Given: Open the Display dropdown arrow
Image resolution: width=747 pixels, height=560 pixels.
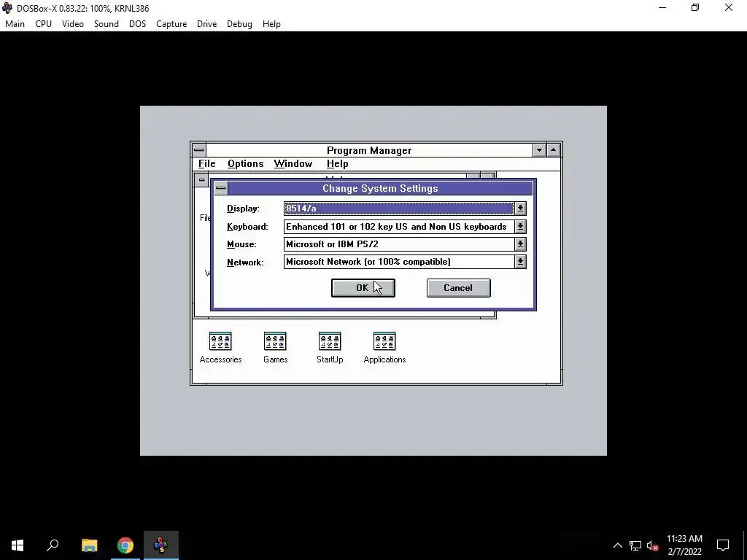Looking at the screenshot, I should click(x=520, y=209).
